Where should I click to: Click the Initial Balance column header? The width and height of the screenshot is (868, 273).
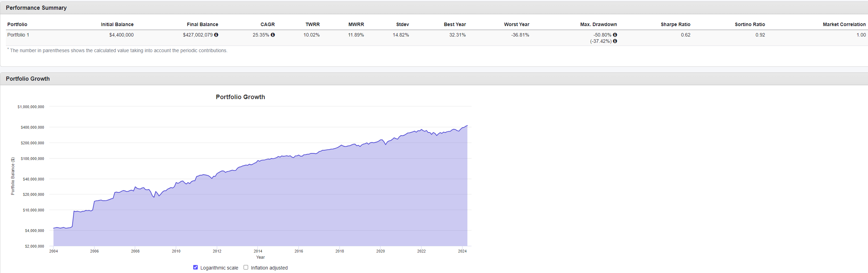pos(117,24)
